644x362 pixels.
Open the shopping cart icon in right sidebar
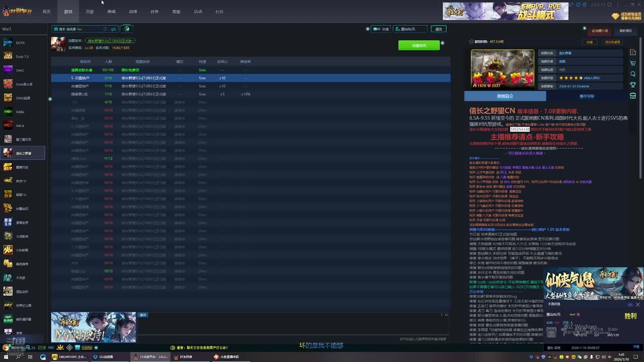click(x=633, y=63)
